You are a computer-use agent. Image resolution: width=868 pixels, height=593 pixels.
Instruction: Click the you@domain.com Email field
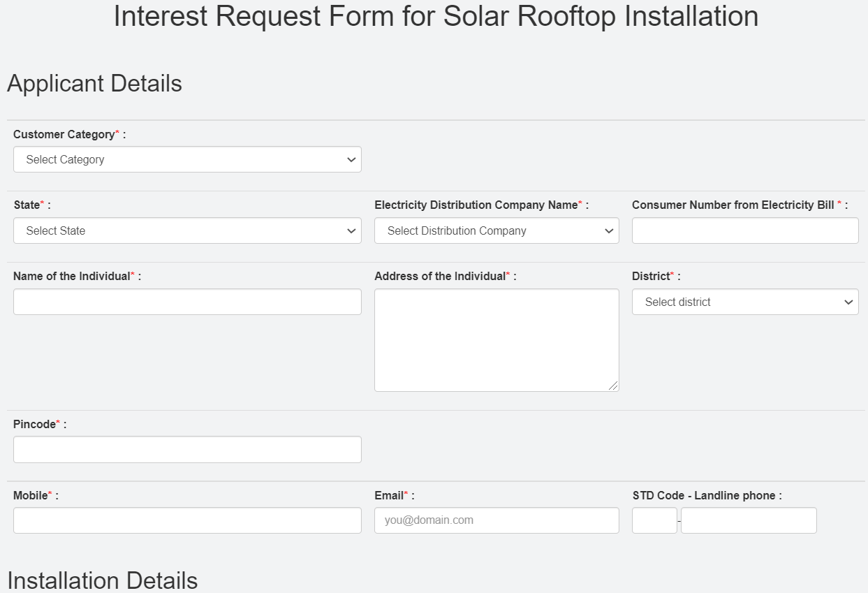click(496, 520)
